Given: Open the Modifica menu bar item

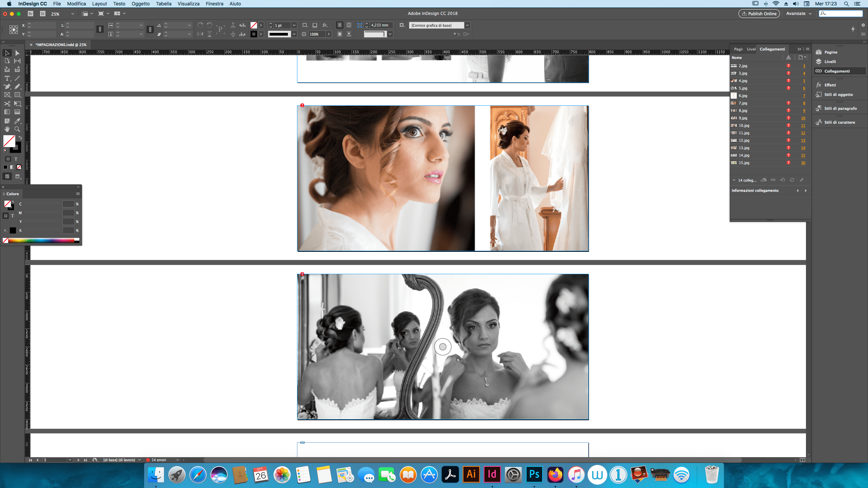Looking at the screenshot, I should (x=76, y=4).
